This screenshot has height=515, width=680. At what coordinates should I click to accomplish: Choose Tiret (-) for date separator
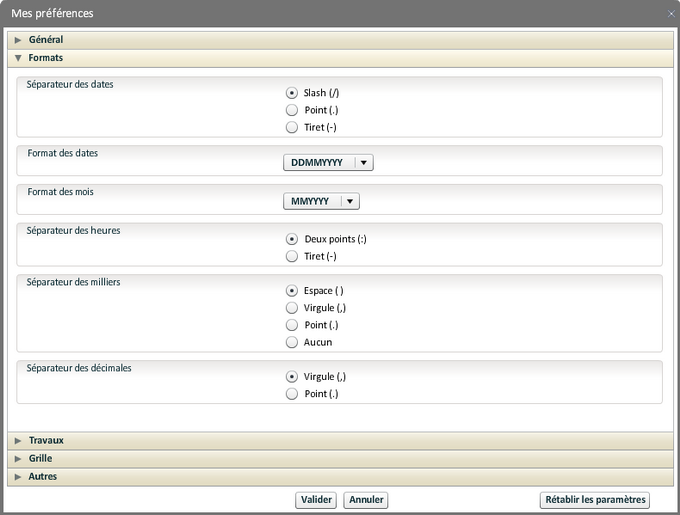(292, 127)
